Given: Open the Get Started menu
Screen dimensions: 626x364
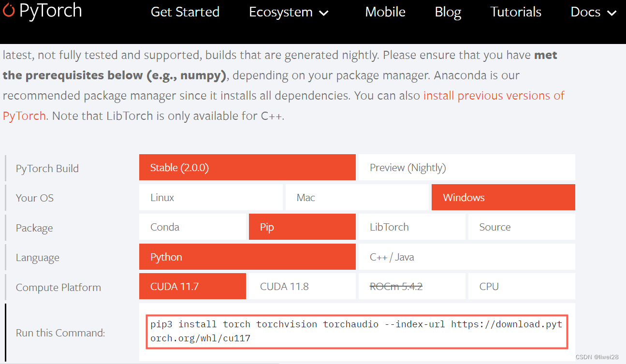Looking at the screenshot, I should (185, 12).
